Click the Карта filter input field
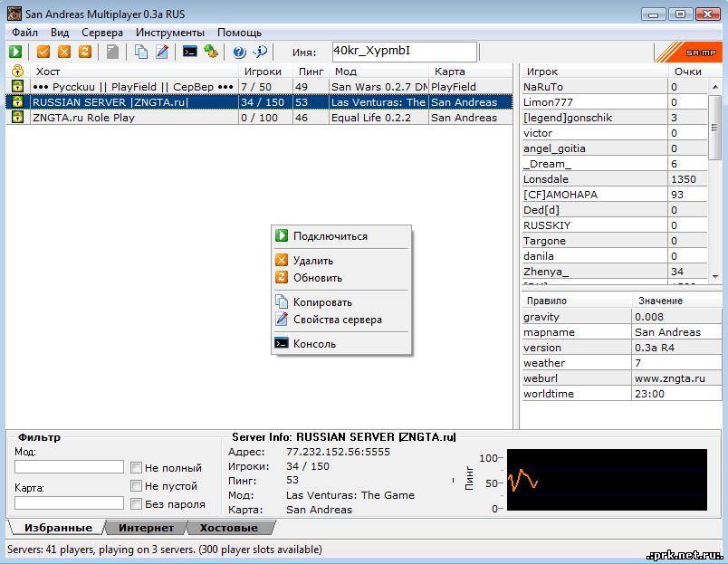The height and width of the screenshot is (564, 728). click(x=69, y=502)
